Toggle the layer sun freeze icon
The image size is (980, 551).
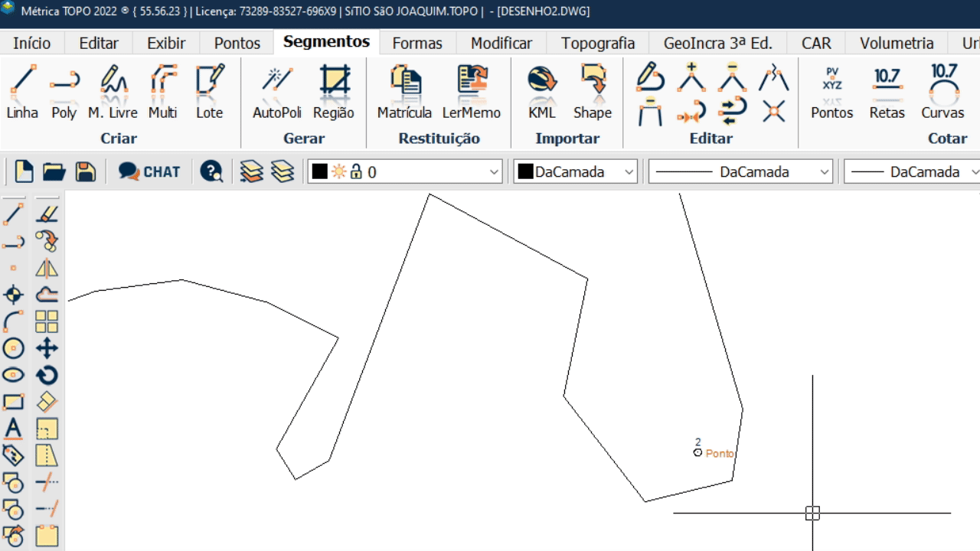(x=338, y=172)
